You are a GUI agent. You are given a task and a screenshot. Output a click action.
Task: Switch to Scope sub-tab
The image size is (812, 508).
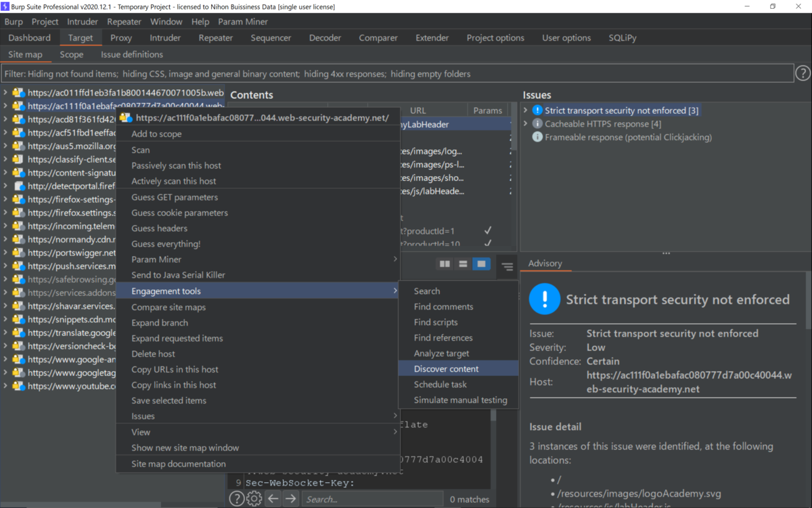tap(72, 54)
